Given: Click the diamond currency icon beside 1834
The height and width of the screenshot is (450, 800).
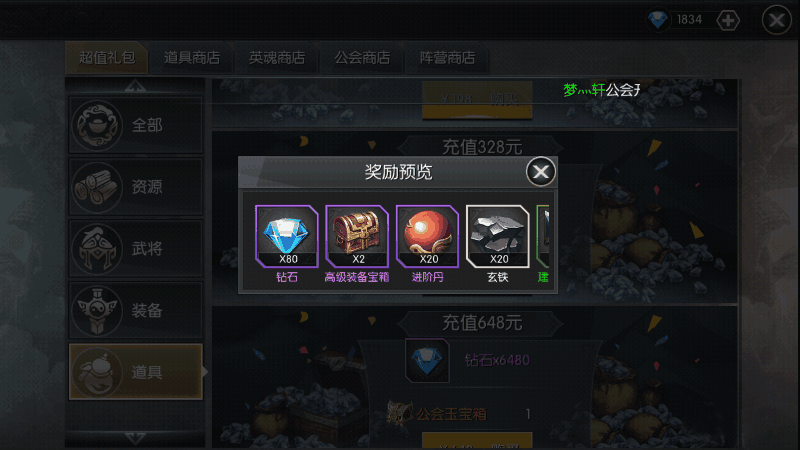Looking at the screenshot, I should pos(657,20).
